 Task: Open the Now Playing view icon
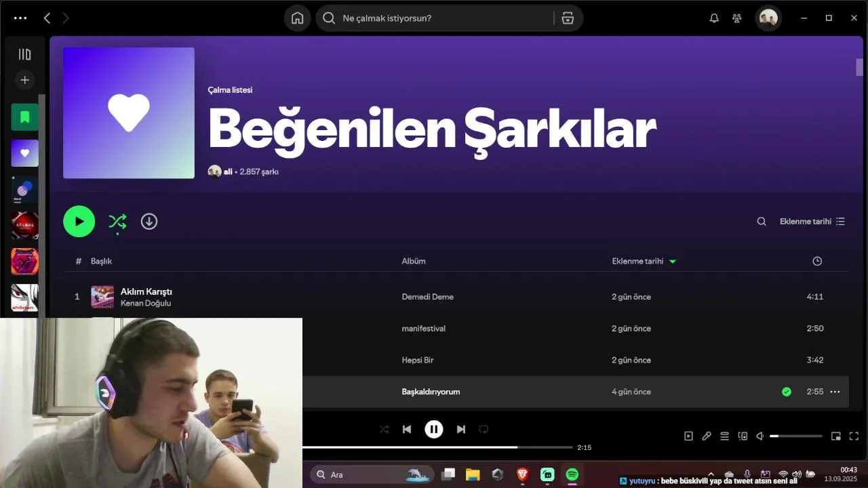[x=688, y=436]
